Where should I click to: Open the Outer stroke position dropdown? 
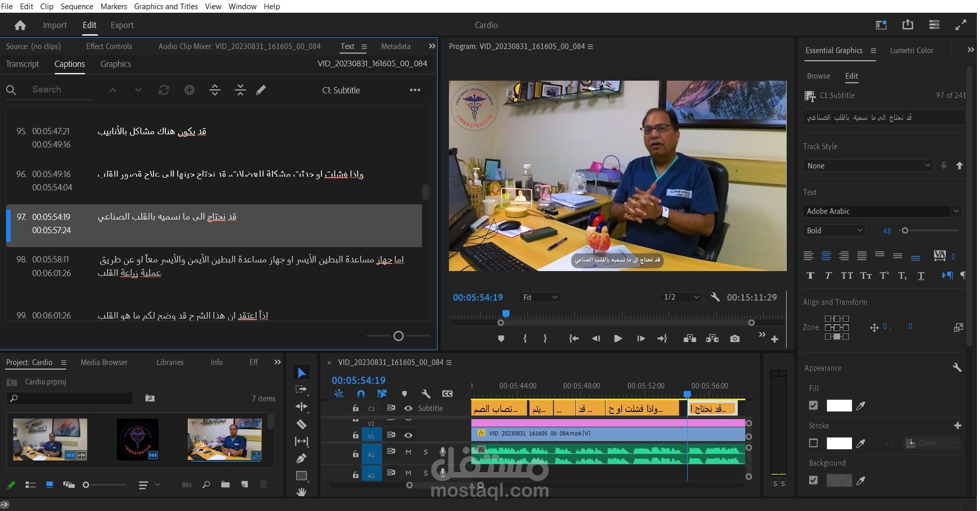click(933, 443)
